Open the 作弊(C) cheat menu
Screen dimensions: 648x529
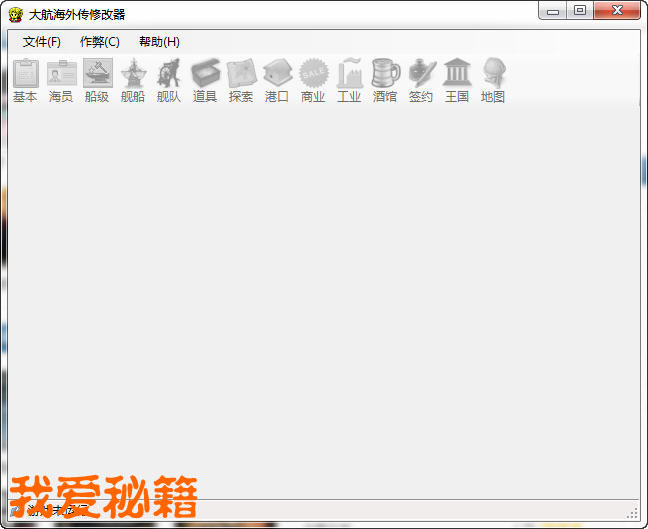pyautogui.click(x=100, y=42)
